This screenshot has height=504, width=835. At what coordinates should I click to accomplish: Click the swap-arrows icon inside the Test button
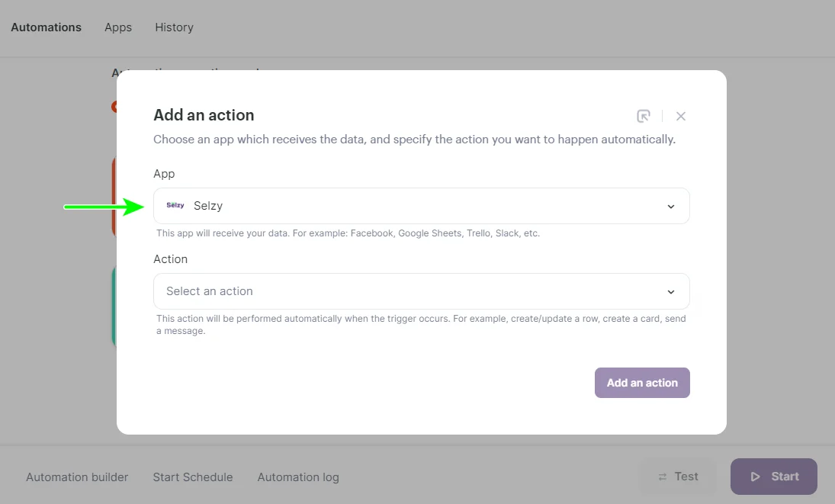662,476
